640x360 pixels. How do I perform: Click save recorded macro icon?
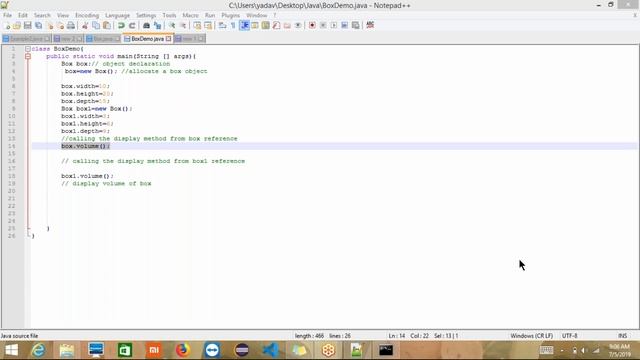[x=356, y=25]
